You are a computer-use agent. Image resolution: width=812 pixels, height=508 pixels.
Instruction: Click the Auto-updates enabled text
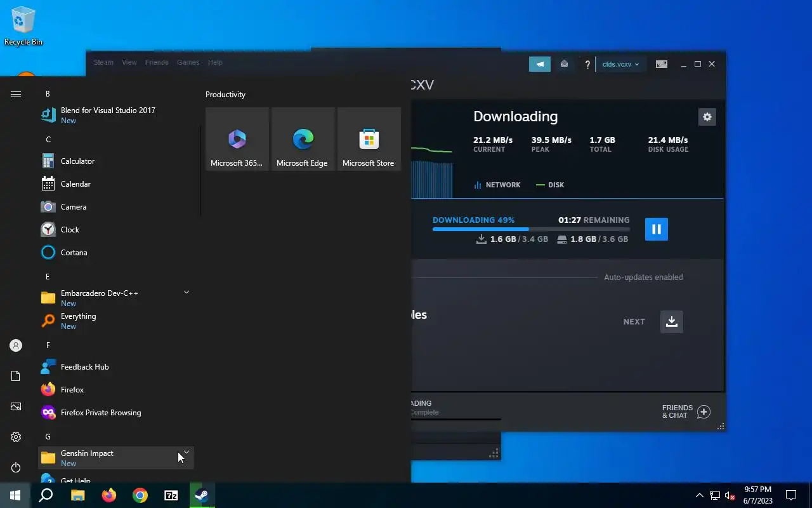point(643,277)
